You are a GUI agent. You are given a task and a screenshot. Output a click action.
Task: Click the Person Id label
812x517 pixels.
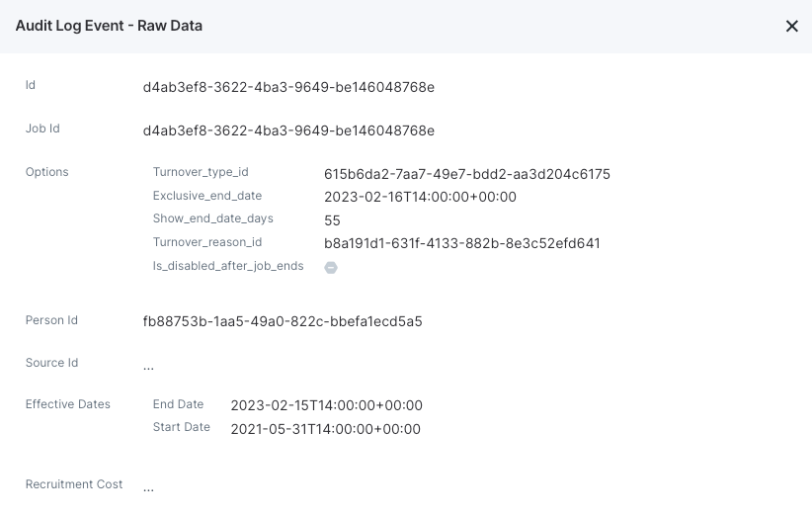tap(51, 320)
